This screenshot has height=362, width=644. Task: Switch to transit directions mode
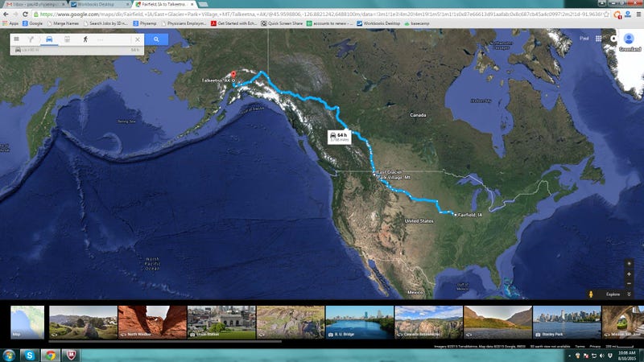(x=67, y=39)
